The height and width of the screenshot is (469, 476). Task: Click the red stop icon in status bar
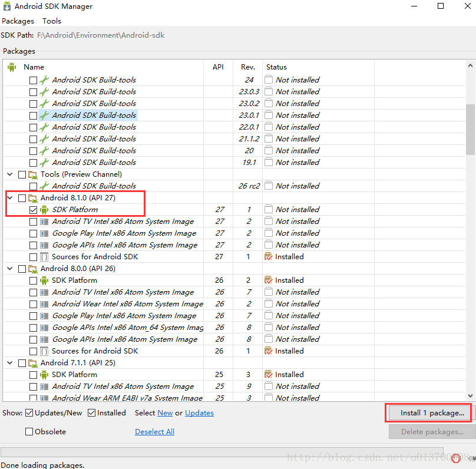click(455, 458)
